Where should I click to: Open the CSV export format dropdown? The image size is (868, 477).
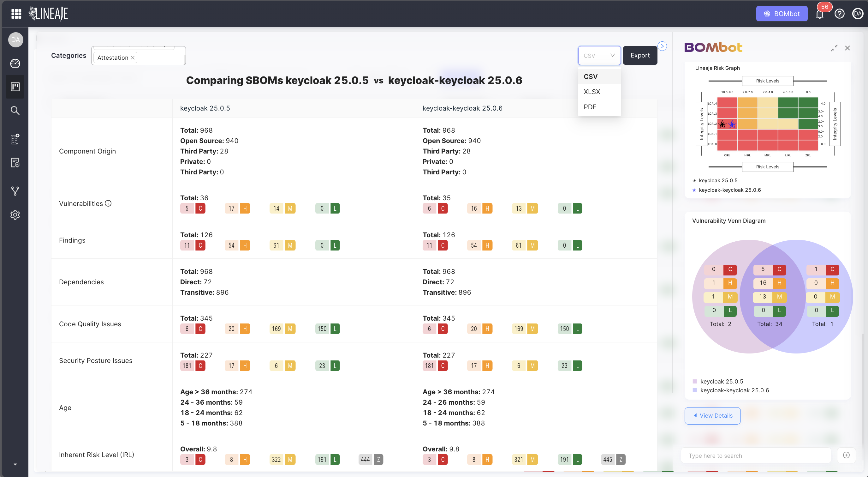point(599,56)
